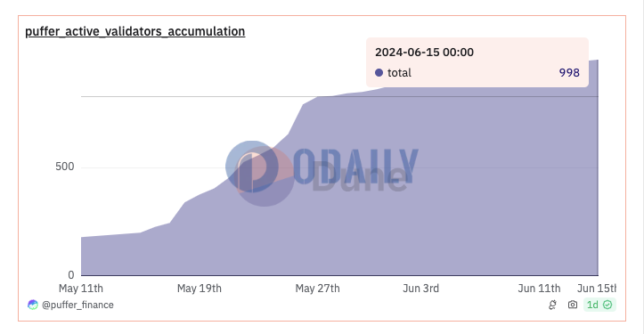Click the Jun 3rd axis label
The image size is (644, 334).
coord(421,289)
